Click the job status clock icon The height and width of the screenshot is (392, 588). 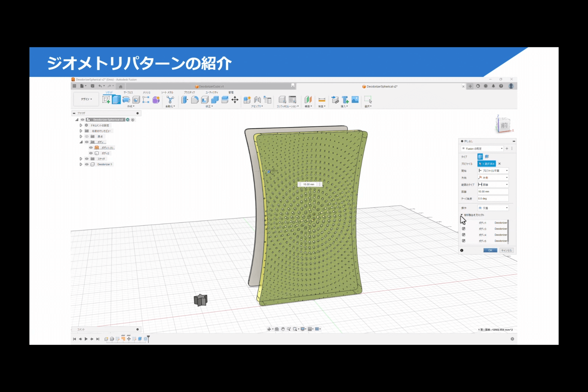pos(486,86)
